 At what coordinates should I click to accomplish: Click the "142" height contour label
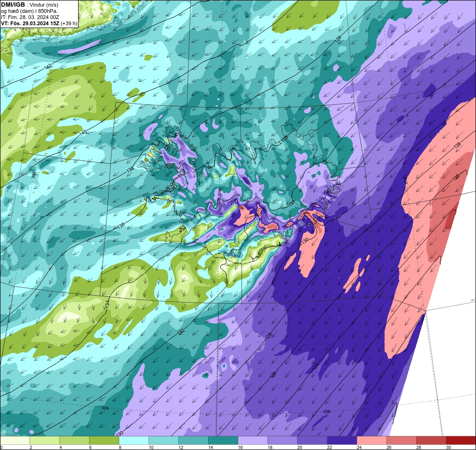click(x=48, y=68)
